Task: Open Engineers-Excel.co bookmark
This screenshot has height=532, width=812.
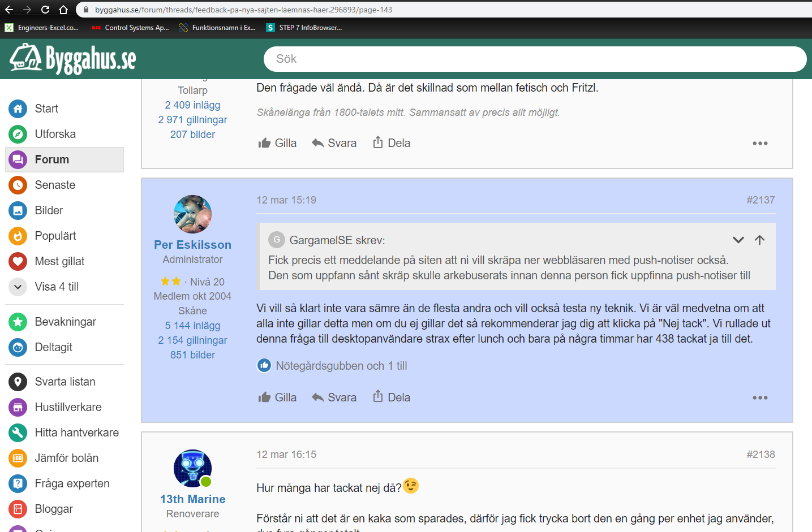Action: 42,28
